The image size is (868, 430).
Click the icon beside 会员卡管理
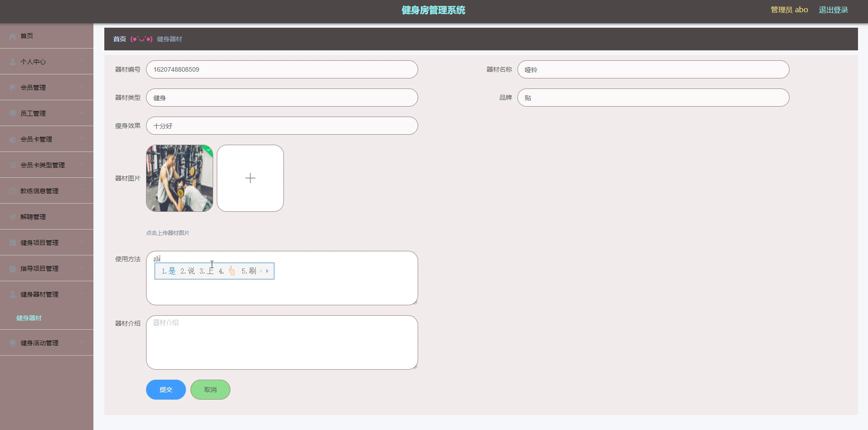[x=13, y=139]
